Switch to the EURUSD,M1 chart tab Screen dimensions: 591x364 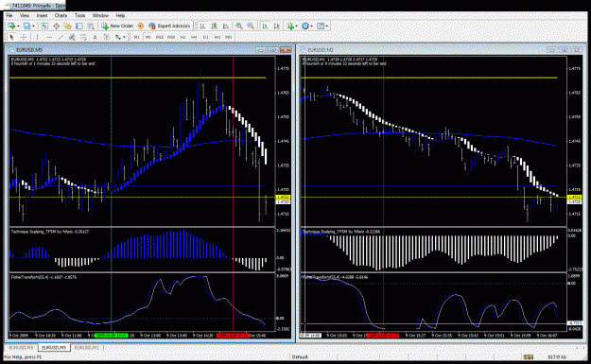click(x=86, y=348)
